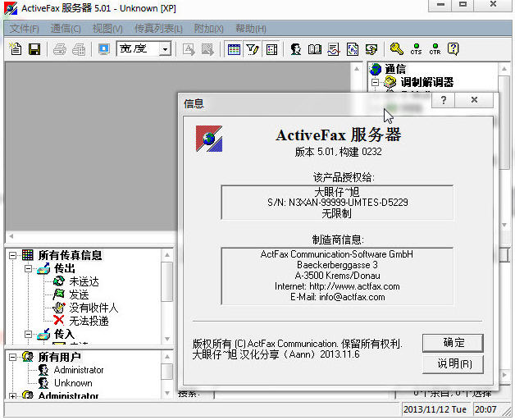
Task: Open the phone book icon
Action: point(315,49)
